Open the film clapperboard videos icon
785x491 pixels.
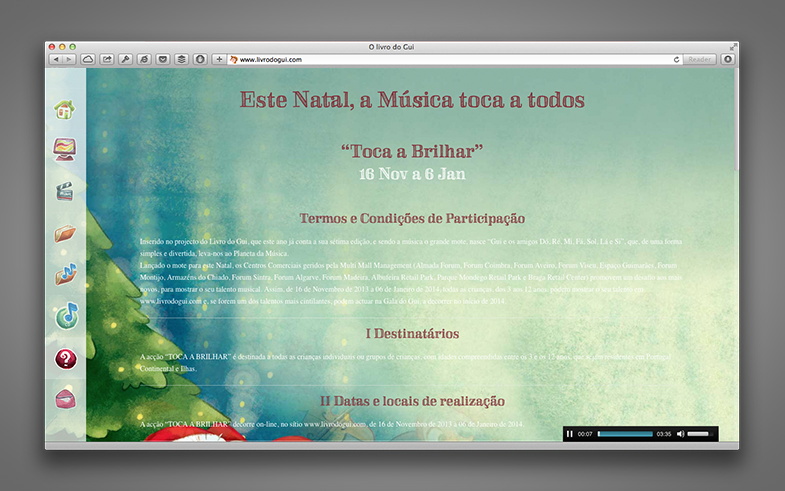click(65, 191)
